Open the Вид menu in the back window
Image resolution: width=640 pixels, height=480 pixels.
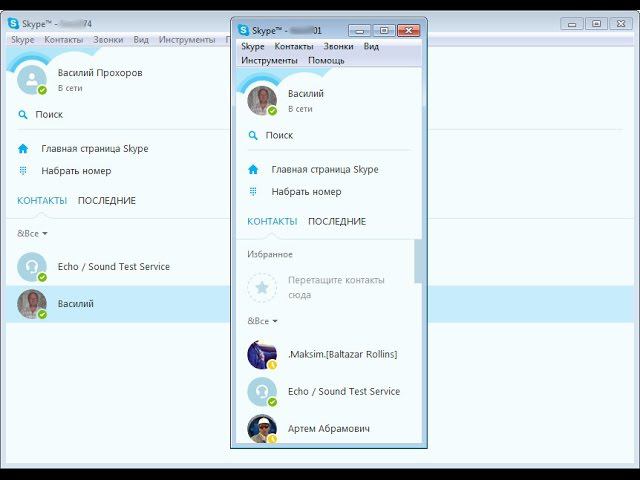tap(141, 40)
